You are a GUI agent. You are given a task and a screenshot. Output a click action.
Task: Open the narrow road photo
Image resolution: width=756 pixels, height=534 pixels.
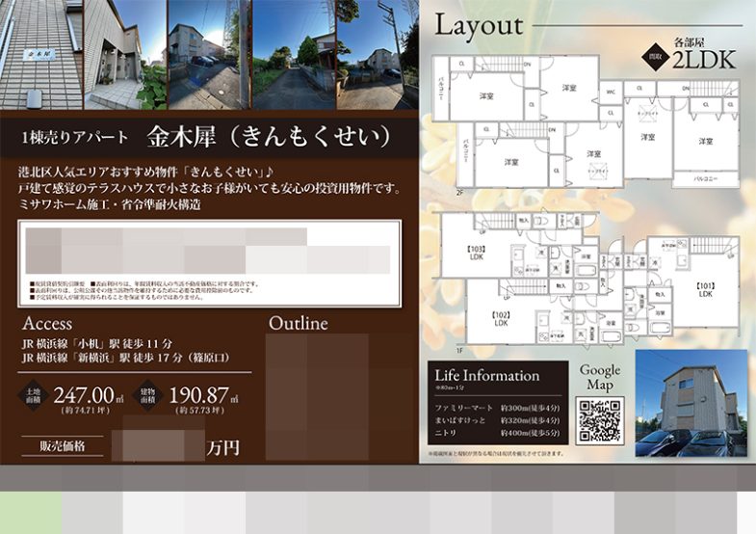293,55
